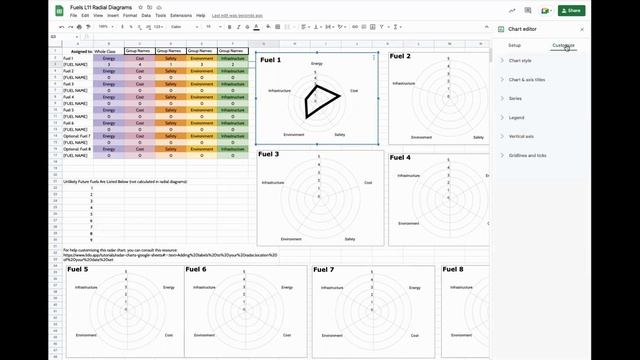The width and height of the screenshot is (640, 360).
Task: Open the Google Sheets home icon
Action: pyautogui.click(x=60, y=11)
